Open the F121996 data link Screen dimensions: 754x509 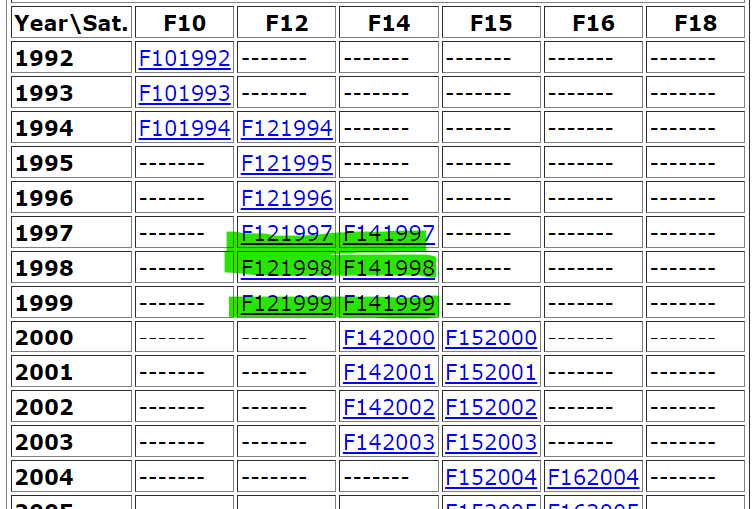(x=287, y=199)
